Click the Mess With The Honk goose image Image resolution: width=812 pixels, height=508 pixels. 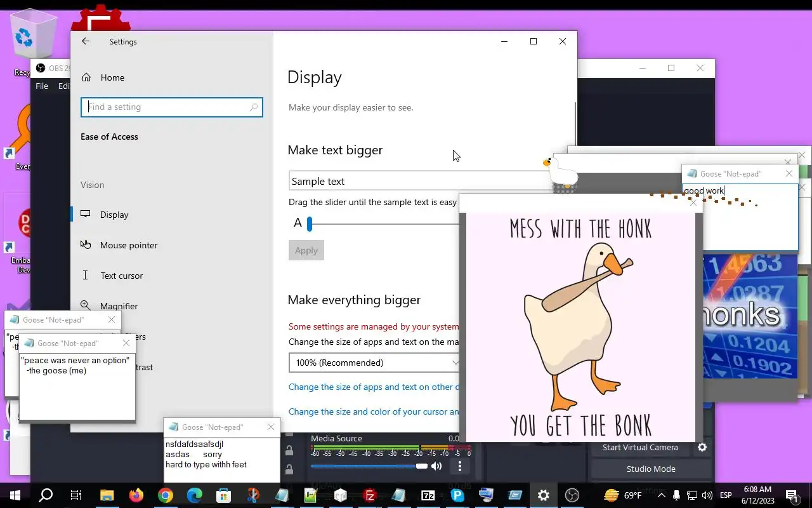(x=581, y=326)
